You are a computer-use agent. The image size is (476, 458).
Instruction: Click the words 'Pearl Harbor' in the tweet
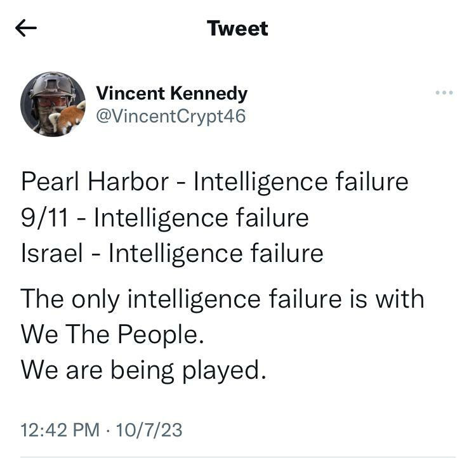(x=95, y=182)
